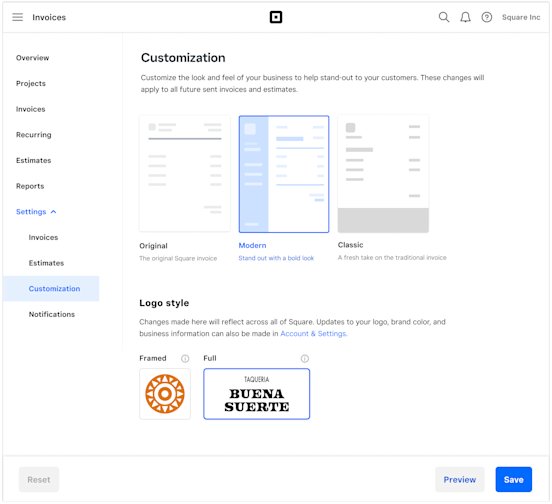This screenshot has height=504, width=552.
Task: Open top-level Estimates in sidebar
Action: click(33, 160)
